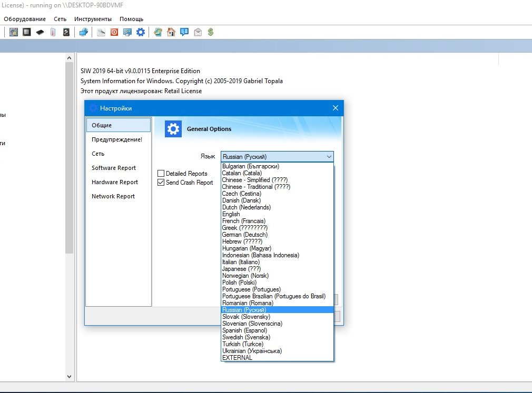Select Swedish (Svenska) from dropdown
This screenshot has height=393, width=532.
[277, 337]
